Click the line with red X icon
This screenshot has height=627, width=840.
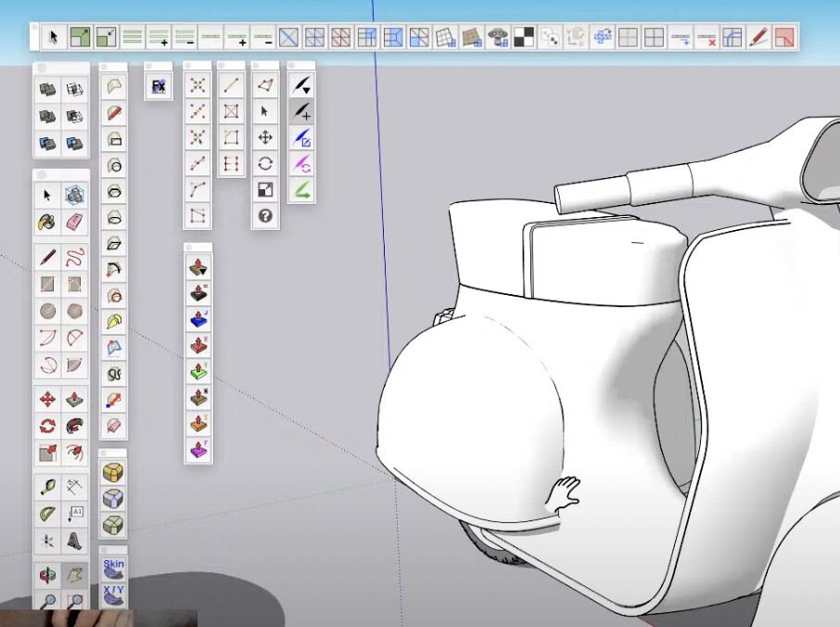706,37
